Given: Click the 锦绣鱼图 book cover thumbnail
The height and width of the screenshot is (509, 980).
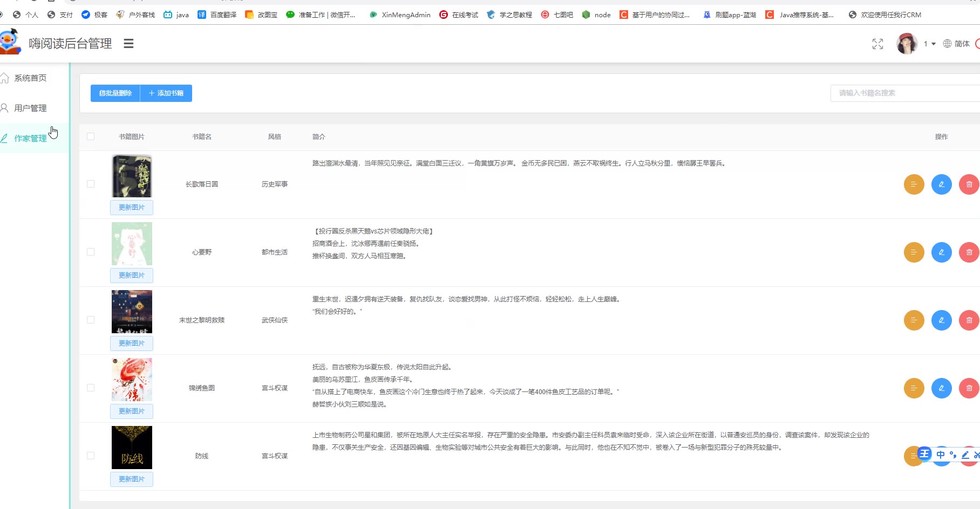Looking at the screenshot, I should [132, 380].
